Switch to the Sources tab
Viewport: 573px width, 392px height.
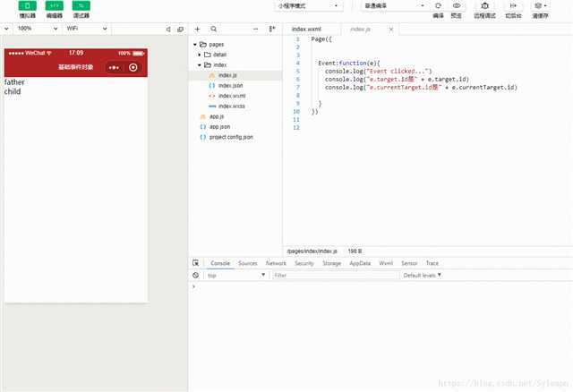[x=248, y=263]
